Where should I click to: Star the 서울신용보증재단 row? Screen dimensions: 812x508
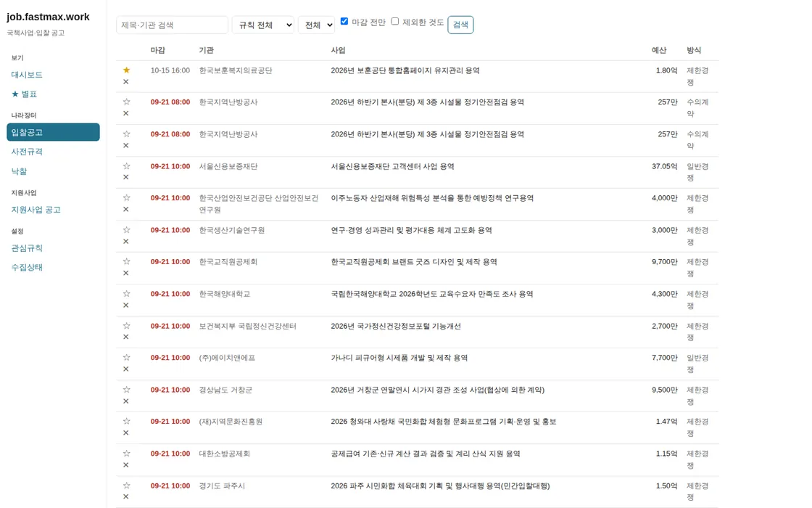point(126,166)
